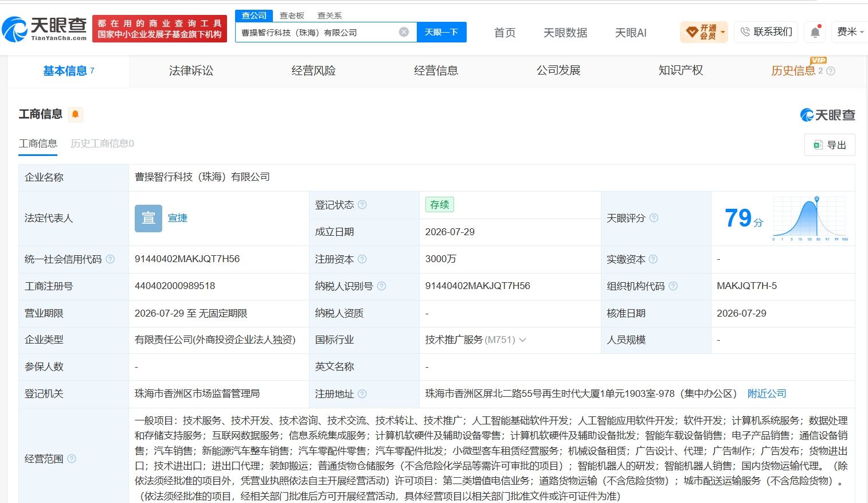Click the first 91440402MAKJQT7H56 credit code value

[187, 259]
